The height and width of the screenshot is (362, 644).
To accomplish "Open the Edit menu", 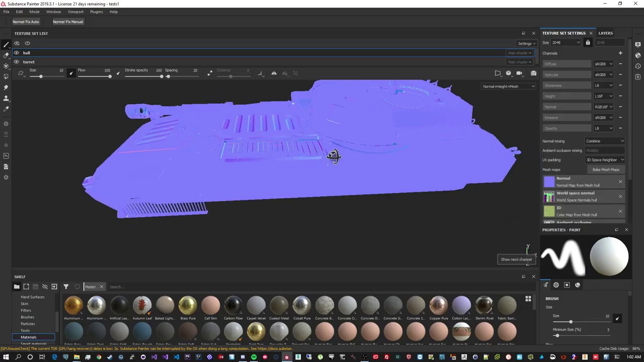I will (19, 12).
